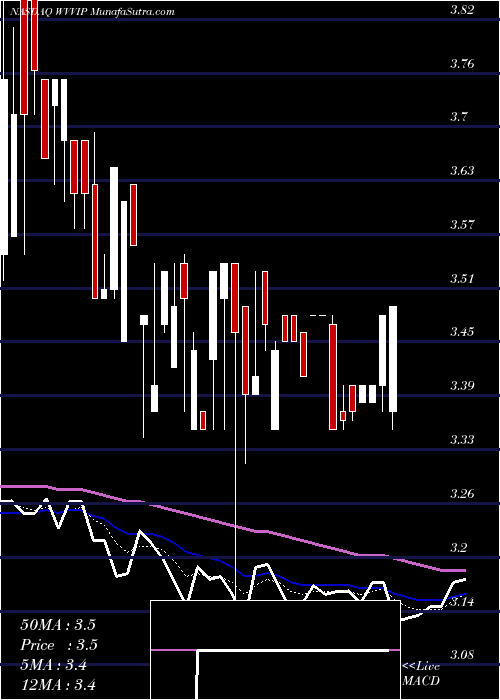
Task: Select the 3.26 price axis label
Action: (x=461, y=494)
